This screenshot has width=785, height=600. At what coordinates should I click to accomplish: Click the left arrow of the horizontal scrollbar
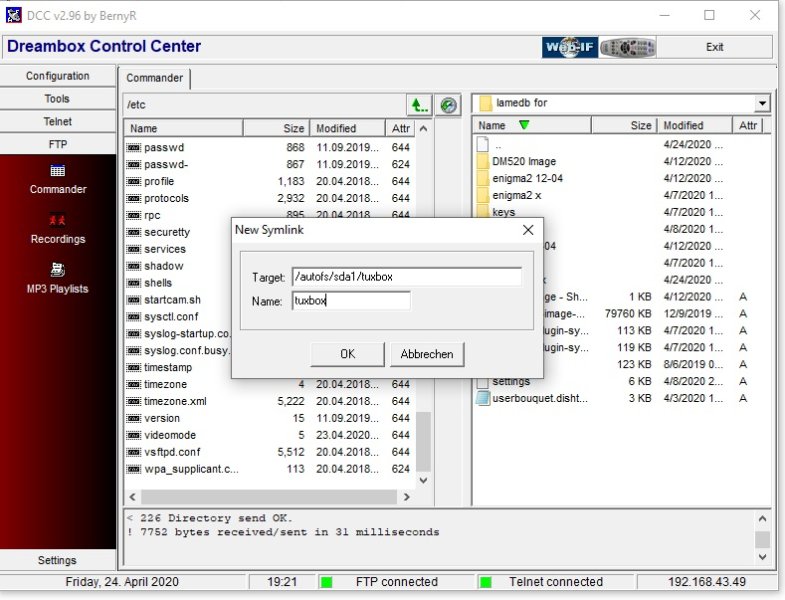point(132,497)
